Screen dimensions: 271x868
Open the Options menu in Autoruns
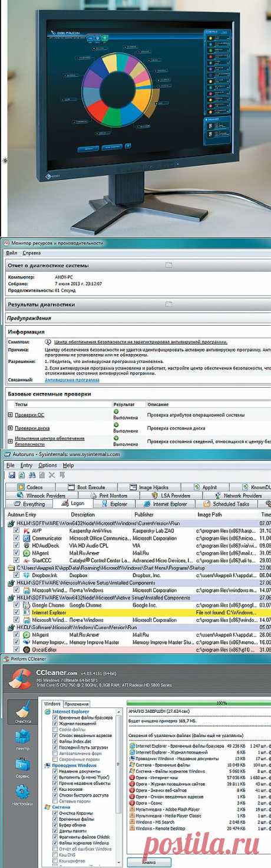(x=48, y=465)
